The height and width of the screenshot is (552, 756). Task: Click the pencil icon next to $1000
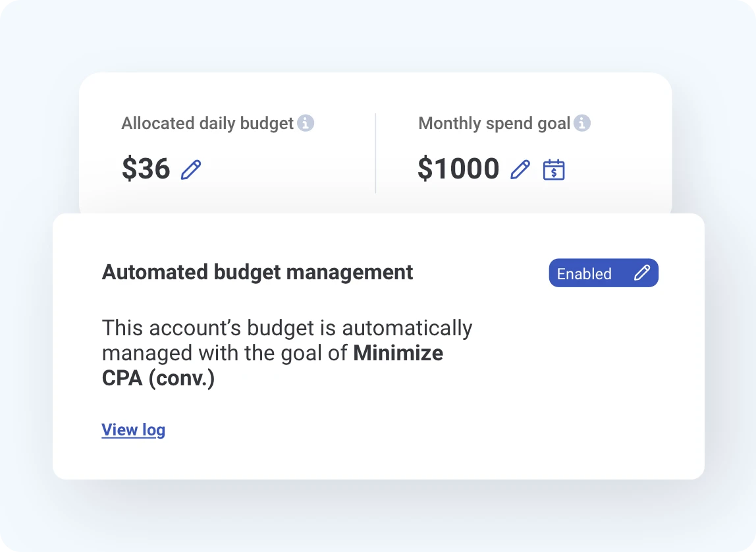pos(520,169)
